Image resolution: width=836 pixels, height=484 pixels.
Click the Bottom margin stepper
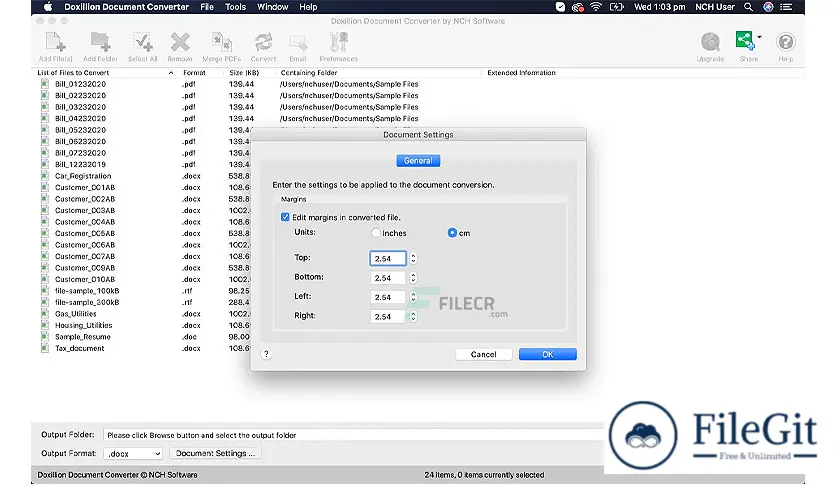point(413,278)
